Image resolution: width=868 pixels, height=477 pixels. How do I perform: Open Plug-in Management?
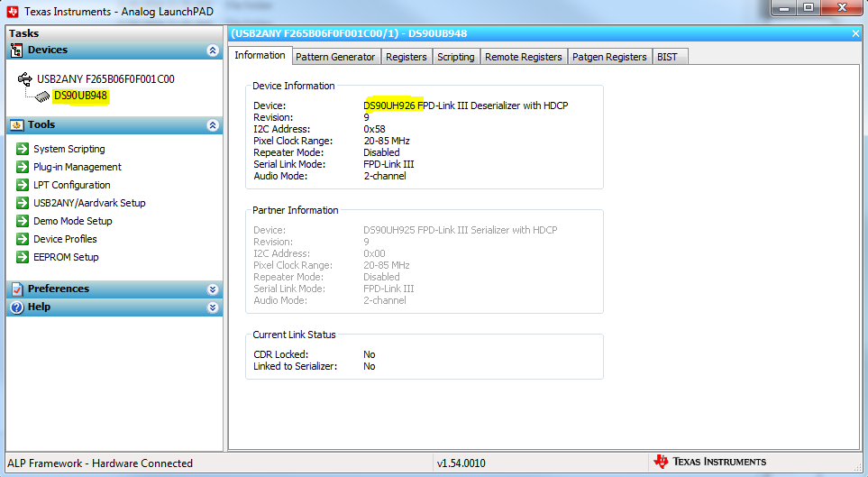[x=78, y=167]
